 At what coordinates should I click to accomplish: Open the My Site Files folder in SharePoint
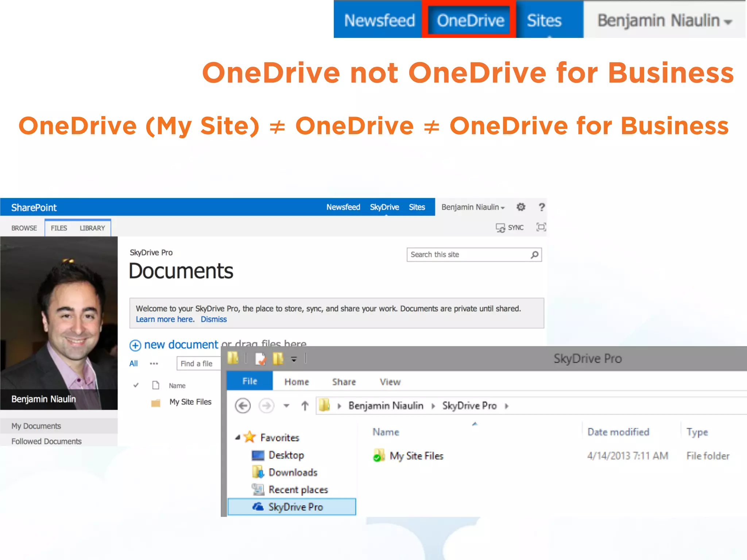[x=190, y=402]
